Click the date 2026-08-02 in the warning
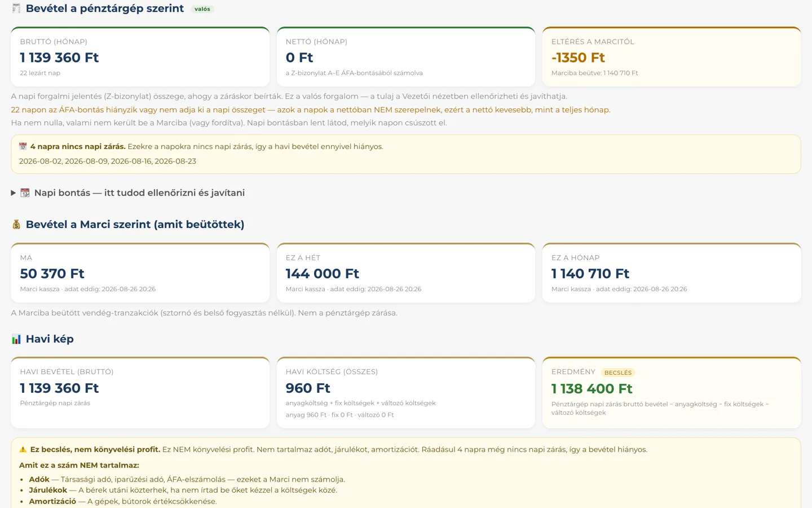 [41, 161]
